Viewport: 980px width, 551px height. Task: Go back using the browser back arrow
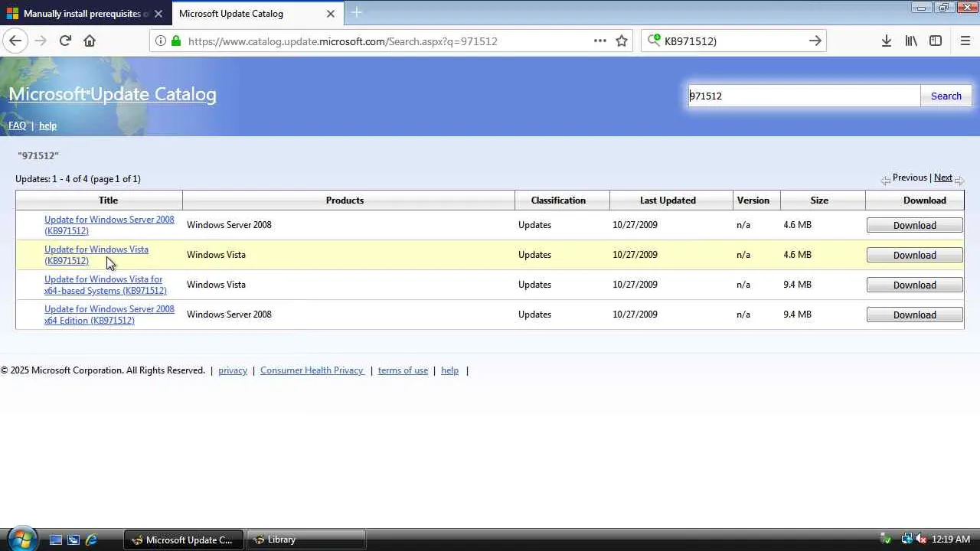(x=15, y=41)
